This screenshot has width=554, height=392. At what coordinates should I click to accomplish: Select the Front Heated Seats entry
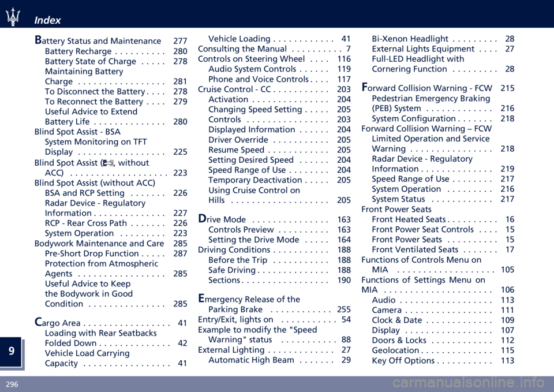coord(443,219)
